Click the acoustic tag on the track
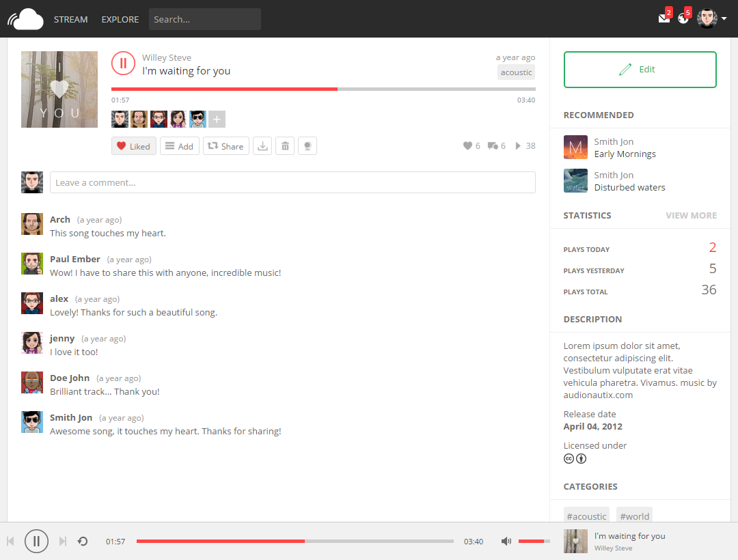This screenshot has height=560, width=738. (x=516, y=72)
